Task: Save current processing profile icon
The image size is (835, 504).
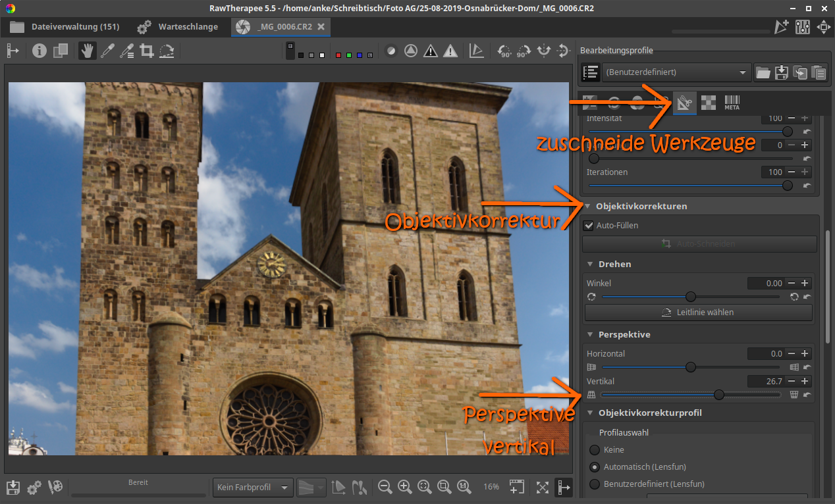Action: coord(782,72)
